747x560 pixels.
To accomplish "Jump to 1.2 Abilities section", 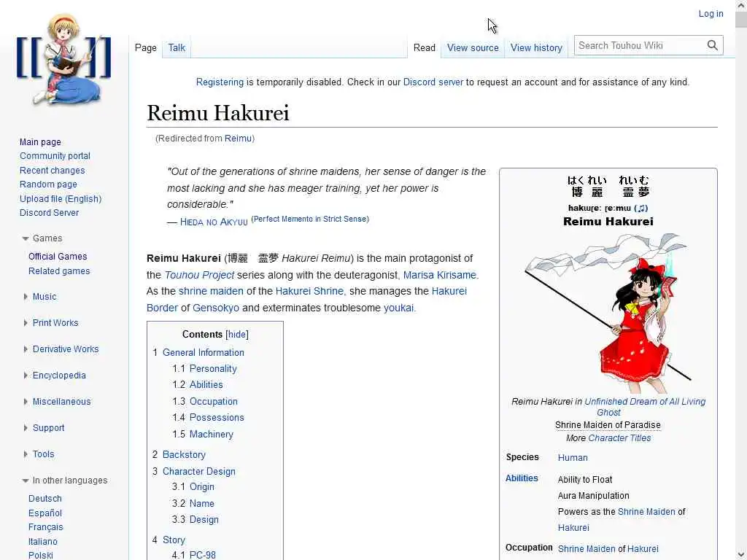I will tap(206, 384).
